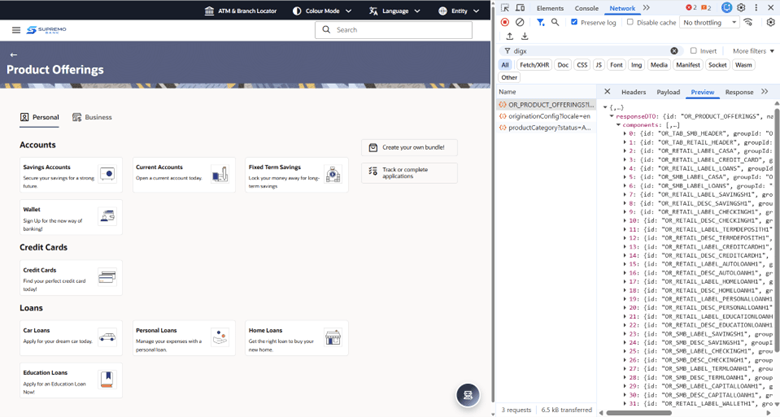
Task: Open Track or complete applications
Action: 409,173
